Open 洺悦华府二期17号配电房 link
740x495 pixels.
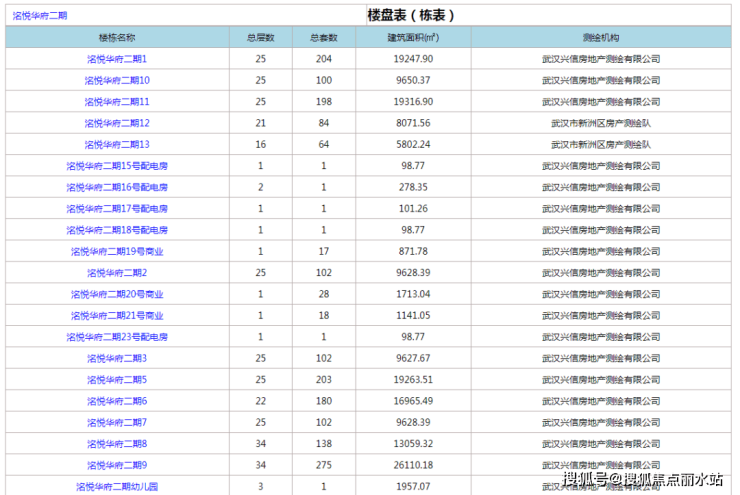tap(117, 209)
